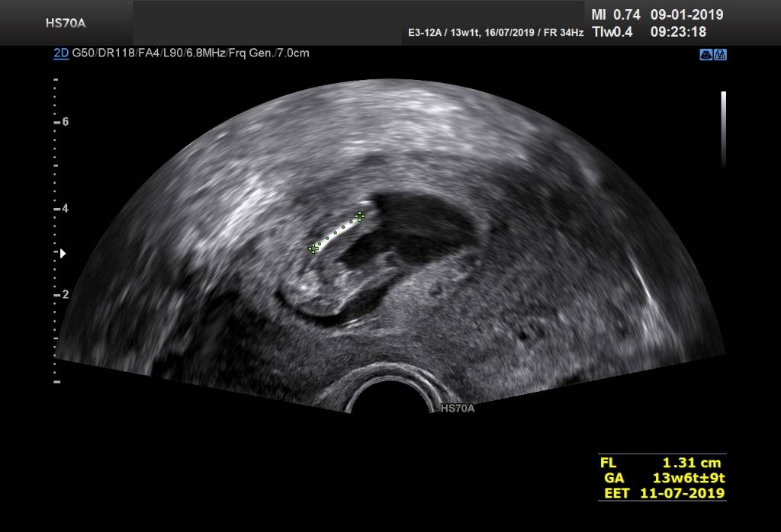Click the ultrasound image rotate icon
781x532 pixels.
pos(706,54)
